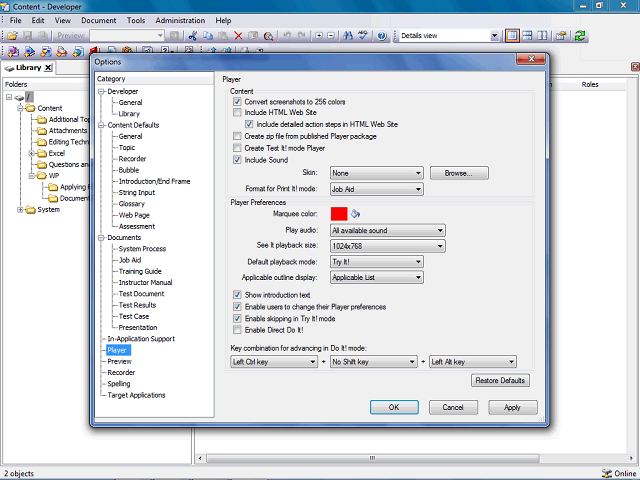Click the Redo arrow toolbar icon
Screen dimensions: 640x480
click(302, 36)
